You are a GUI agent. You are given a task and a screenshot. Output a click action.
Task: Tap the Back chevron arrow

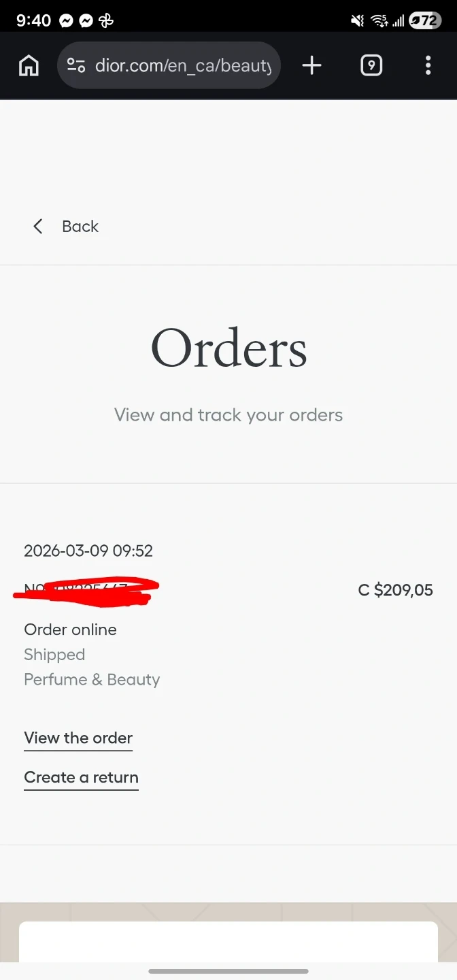pos(38,227)
